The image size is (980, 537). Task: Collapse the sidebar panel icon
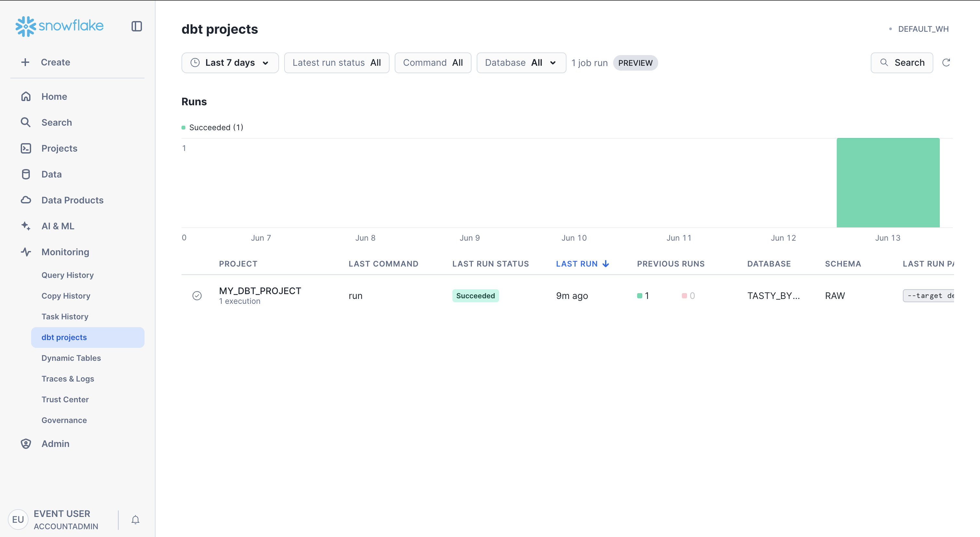click(136, 26)
